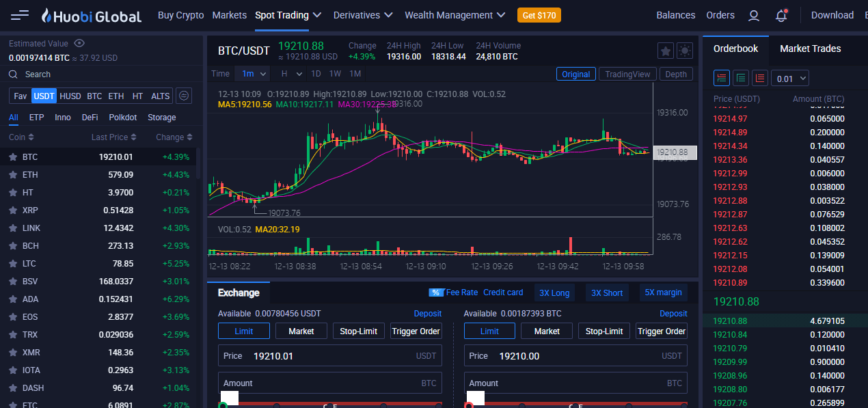Show both bids and asks orderbook view
Image resolution: width=868 pixels, height=408 pixels.
(x=721, y=78)
